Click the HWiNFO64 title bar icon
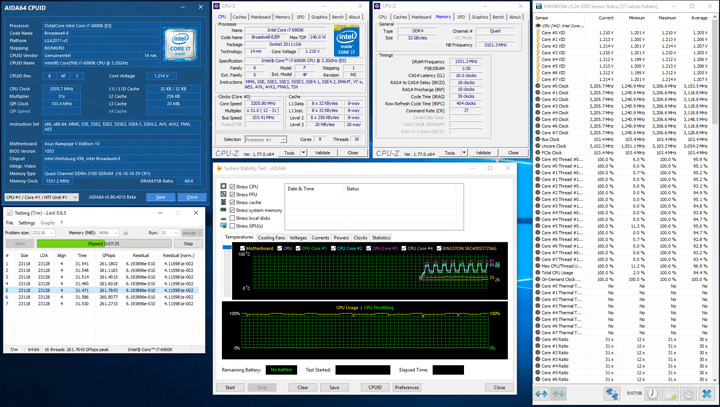Viewport: 720px width, 407px height. [540, 6]
